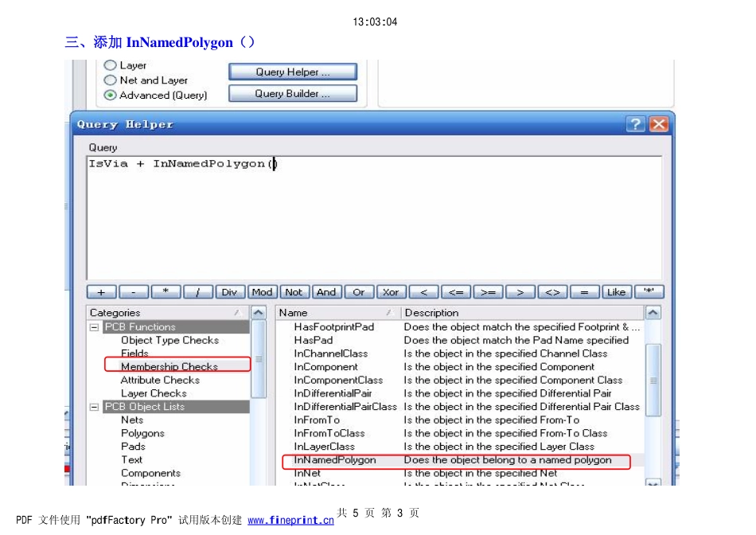Insert the less-than-or-equal operator

pyautogui.click(x=456, y=292)
